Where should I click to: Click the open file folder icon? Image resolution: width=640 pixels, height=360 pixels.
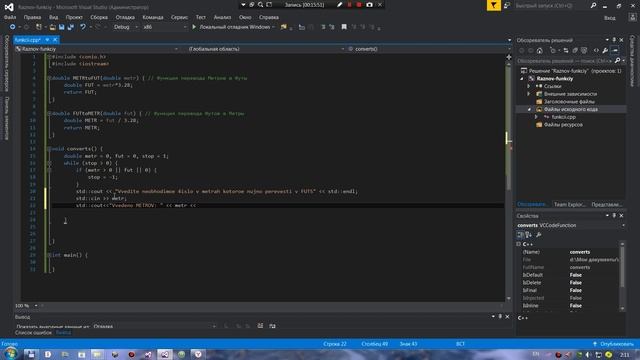pyautogui.click(x=53, y=27)
